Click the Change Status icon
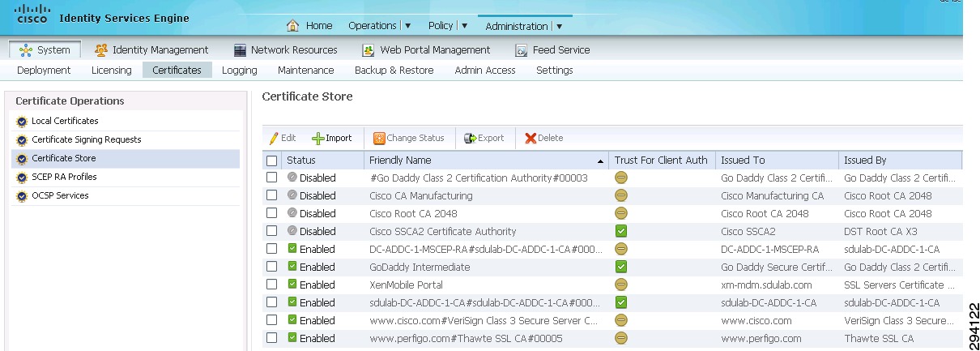980x351 pixels. click(379, 139)
